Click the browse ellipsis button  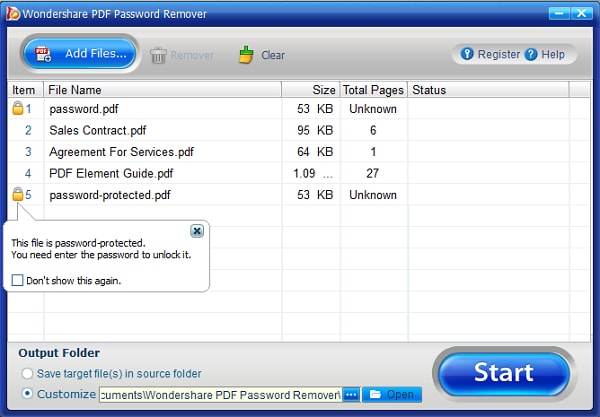click(x=351, y=394)
